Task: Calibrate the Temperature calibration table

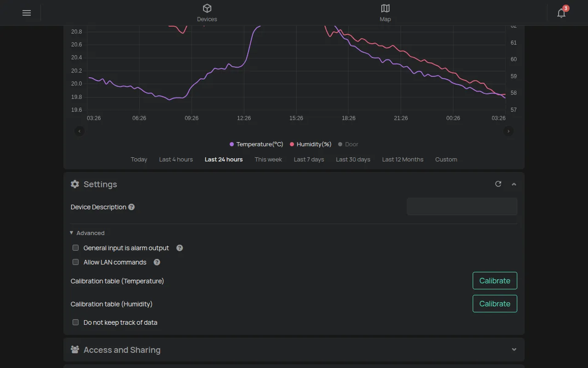Action: pyautogui.click(x=495, y=281)
